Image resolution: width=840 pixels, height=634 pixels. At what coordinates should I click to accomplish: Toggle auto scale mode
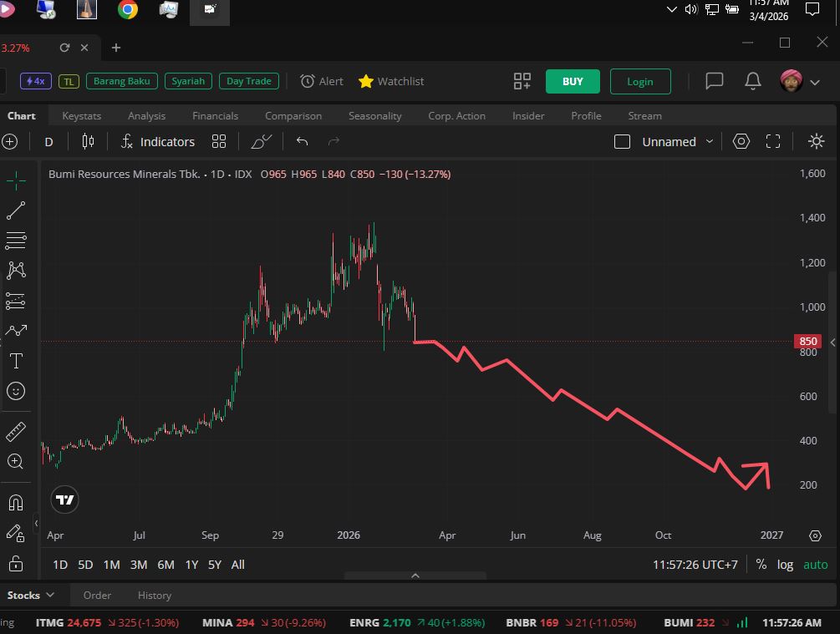(x=816, y=565)
